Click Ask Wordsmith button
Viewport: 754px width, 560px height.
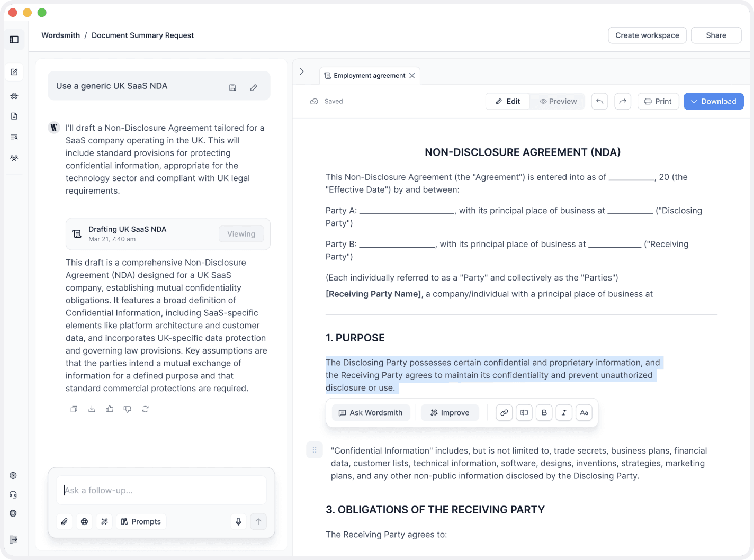371,412
